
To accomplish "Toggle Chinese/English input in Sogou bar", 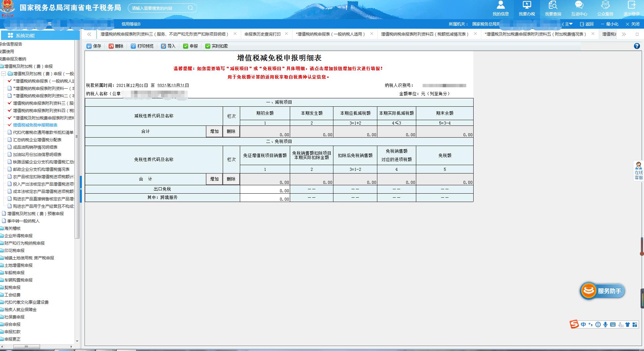I will coord(583,324).
